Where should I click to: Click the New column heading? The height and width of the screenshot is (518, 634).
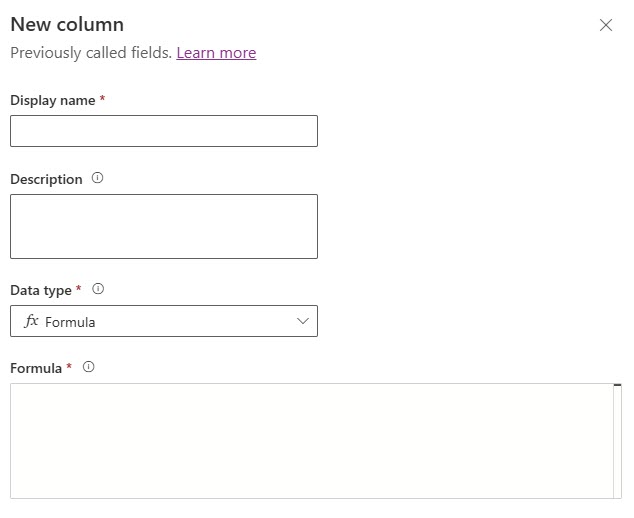pyautogui.click(x=67, y=24)
